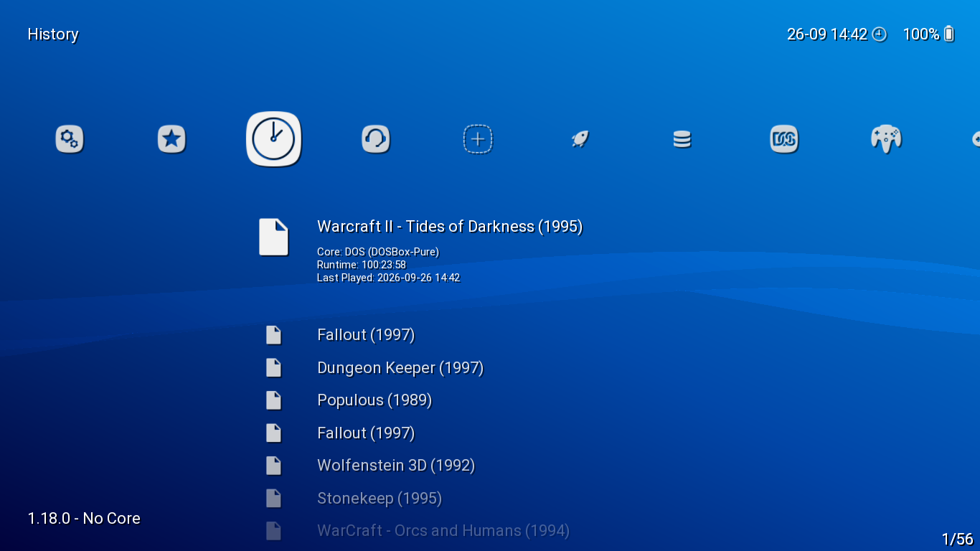
Task: Launch Warcraft II - Tides of Darkness entry
Action: point(450,227)
